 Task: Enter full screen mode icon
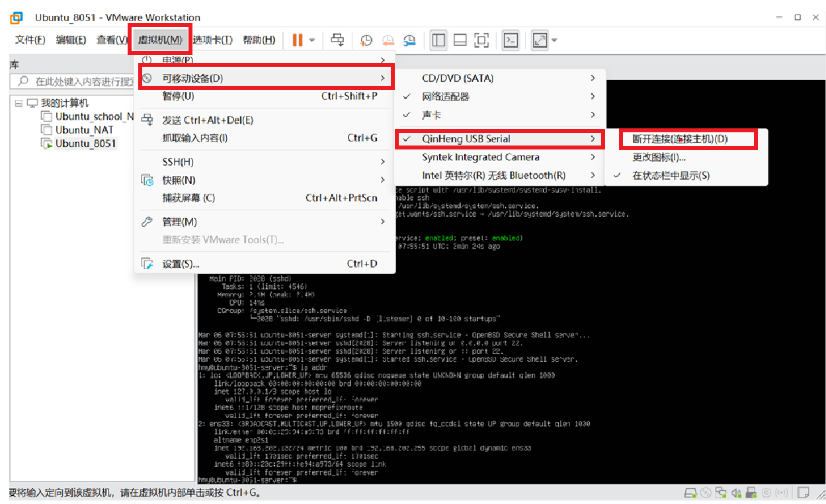click(x=482, y=40)
